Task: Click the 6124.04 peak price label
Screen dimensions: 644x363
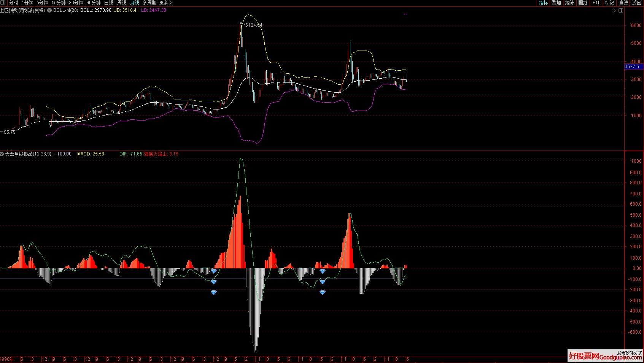Action: [x=254, y=25]
